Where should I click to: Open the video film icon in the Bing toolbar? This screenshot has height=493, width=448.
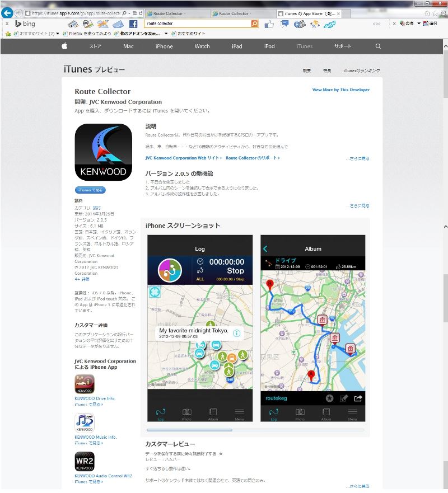coord(300,24)
